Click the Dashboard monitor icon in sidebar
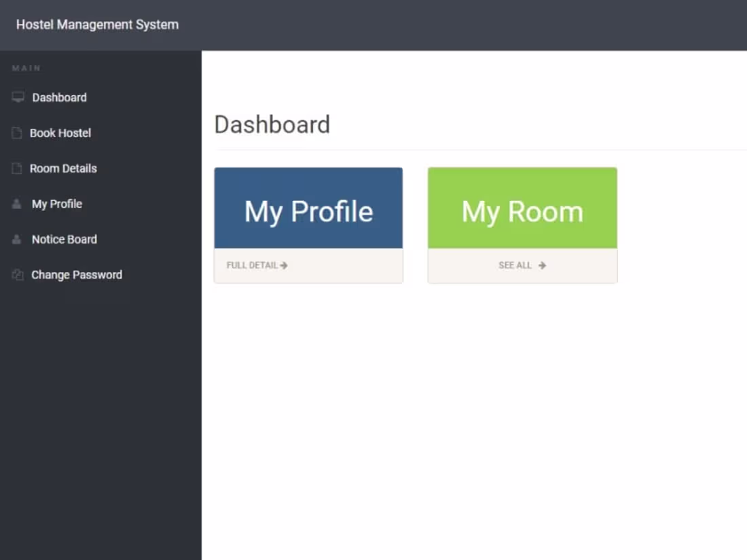The image size is (747, 560). (x=18, y=97)
